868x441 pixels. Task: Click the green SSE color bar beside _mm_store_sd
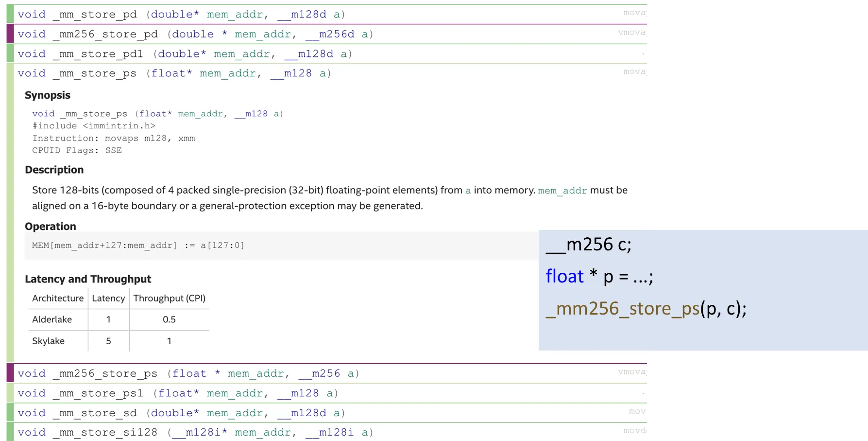click(10, 413)
